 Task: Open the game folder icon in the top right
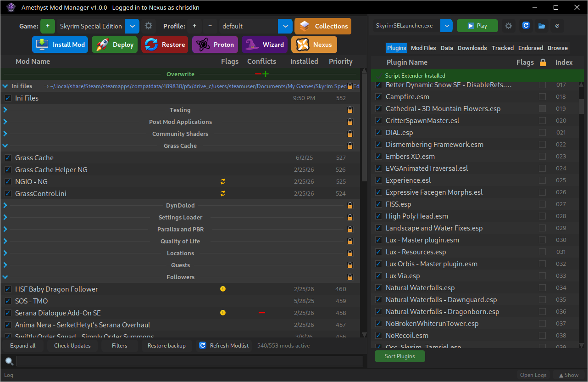point(542,26)
